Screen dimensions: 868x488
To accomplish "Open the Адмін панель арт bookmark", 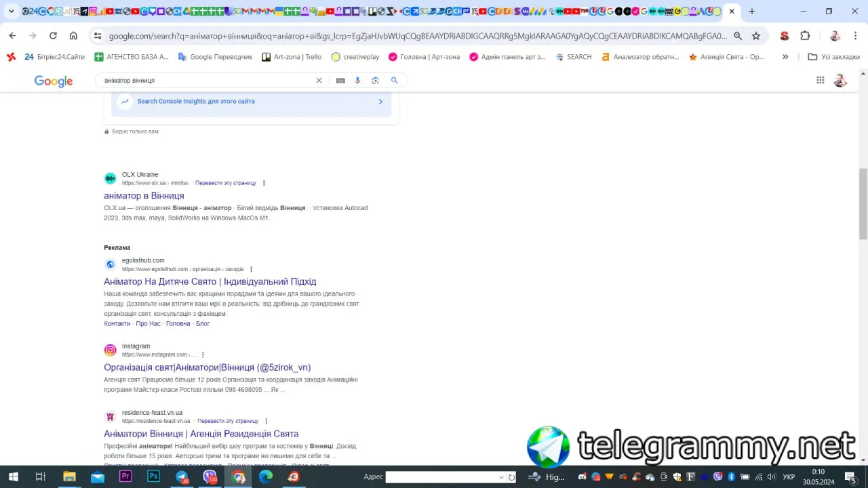I will coord(507,57).
